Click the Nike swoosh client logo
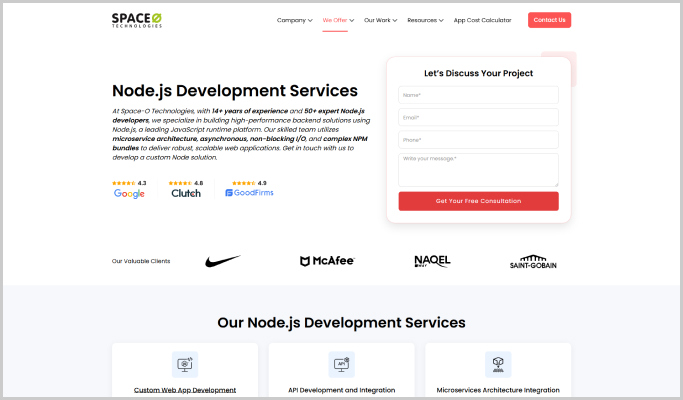This screenshot has height=400, width=683. 222,261
